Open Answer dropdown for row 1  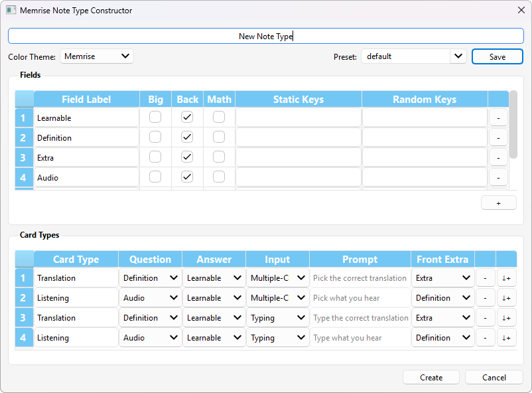(214, 278)
